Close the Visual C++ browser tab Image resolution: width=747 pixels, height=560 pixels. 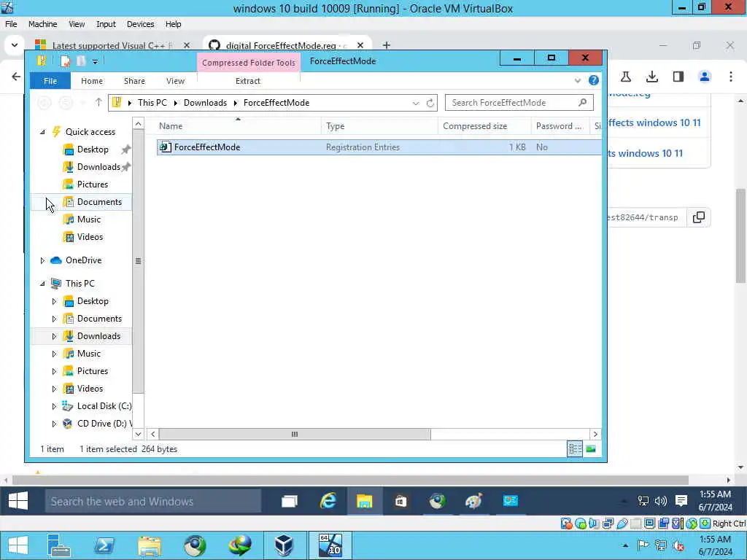(187, 45)
